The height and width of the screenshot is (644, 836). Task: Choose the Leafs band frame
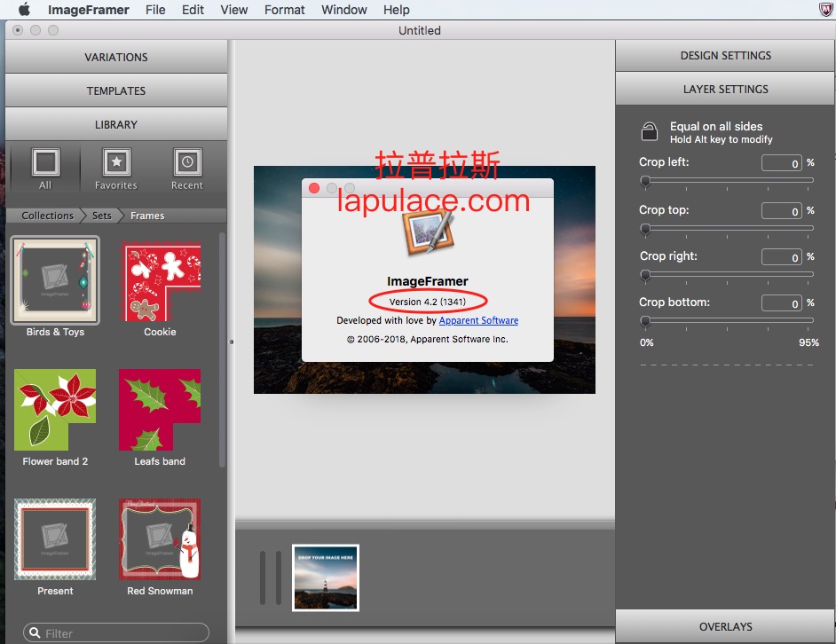(x=160, y=410)
